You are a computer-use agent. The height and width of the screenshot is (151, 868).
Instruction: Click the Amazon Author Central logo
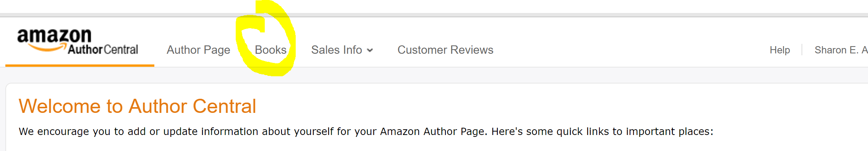78,42
